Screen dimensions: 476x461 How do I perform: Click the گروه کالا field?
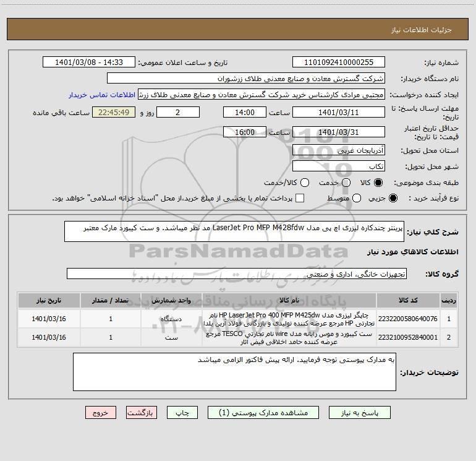(237, 274)
